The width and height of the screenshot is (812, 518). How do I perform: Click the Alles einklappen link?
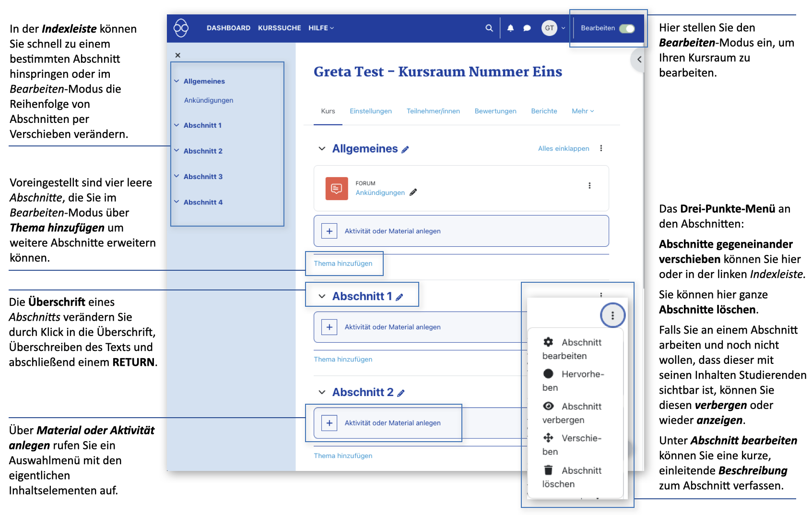tap(563, 149)
